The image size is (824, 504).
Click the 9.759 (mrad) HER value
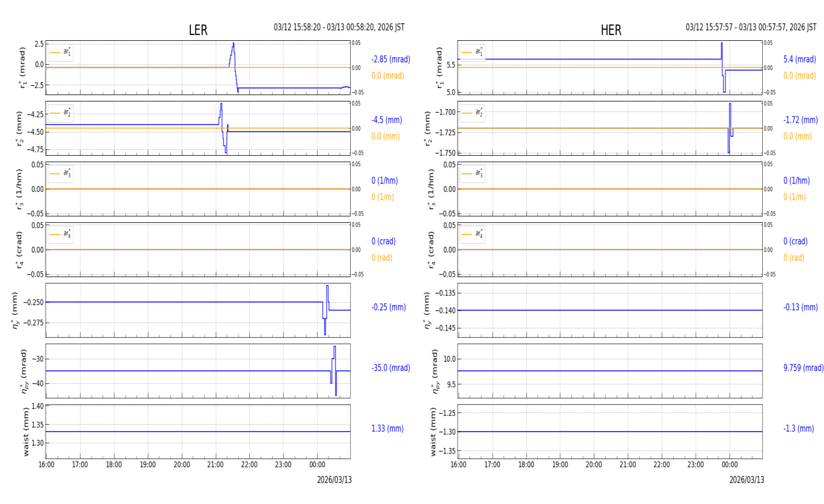click(803, 368)
